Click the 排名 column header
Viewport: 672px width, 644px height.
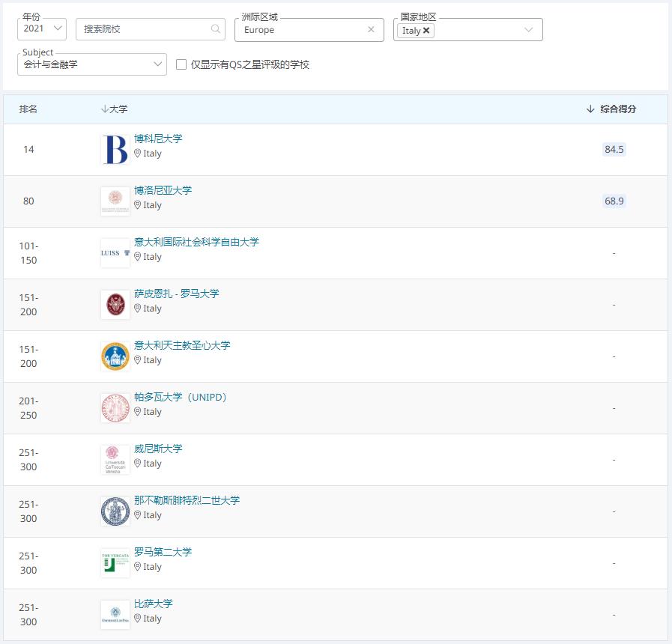28,109
